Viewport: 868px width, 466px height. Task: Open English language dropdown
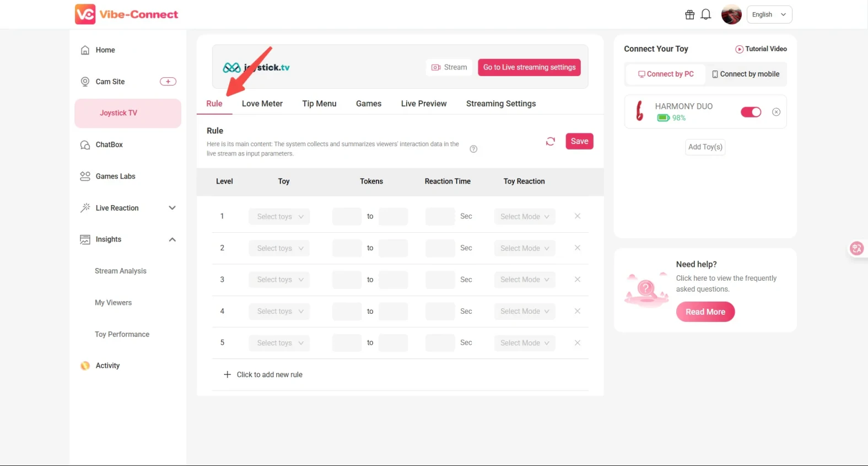(769, 15)
